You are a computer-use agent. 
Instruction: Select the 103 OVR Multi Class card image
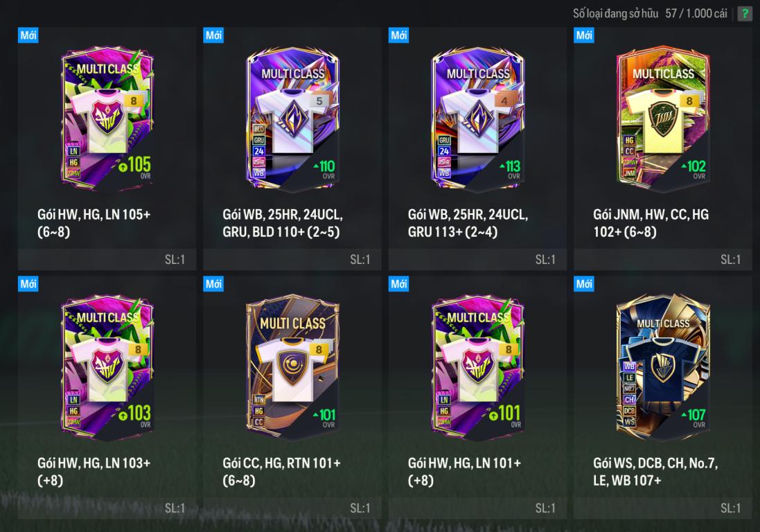point(107,366)
